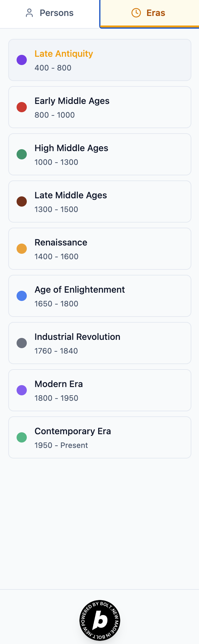
Task: Click the green Contemporary Era dot
Action: (x=22, y=437)
